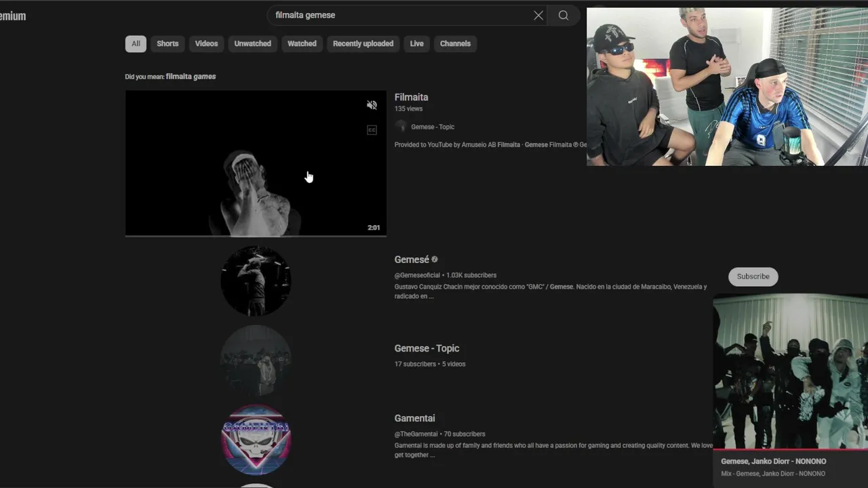868x488 pixels.
Task: Open the Gemese - Topic small channel avatar under Filmaita
Action: click(x=401, y=127)
